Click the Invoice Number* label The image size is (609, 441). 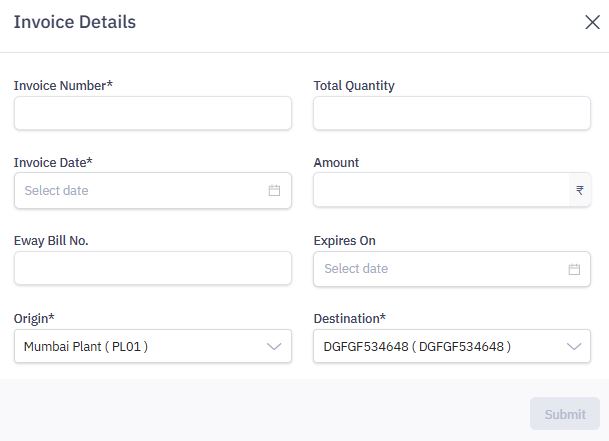coord(63,85)
